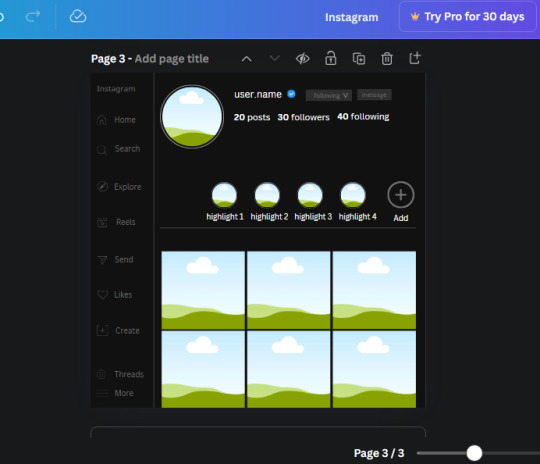Toggle hide page eye icon
Screen dimensions: 540x464
[x=303, y=59]
